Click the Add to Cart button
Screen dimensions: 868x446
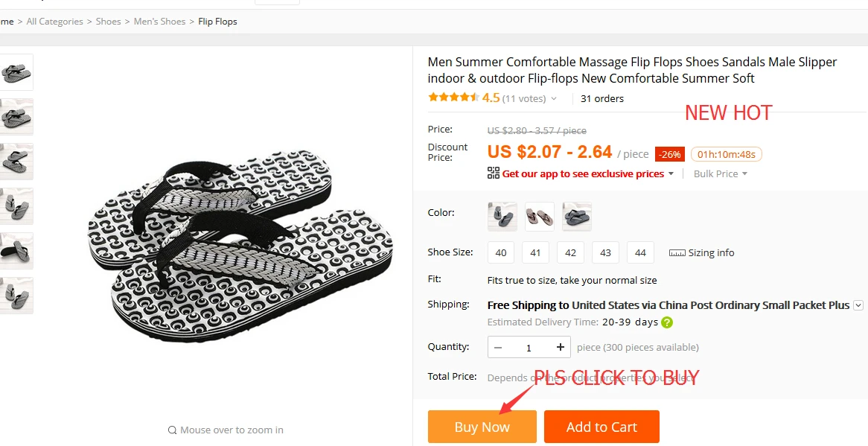pyautogui.click(x=601, y=427)
